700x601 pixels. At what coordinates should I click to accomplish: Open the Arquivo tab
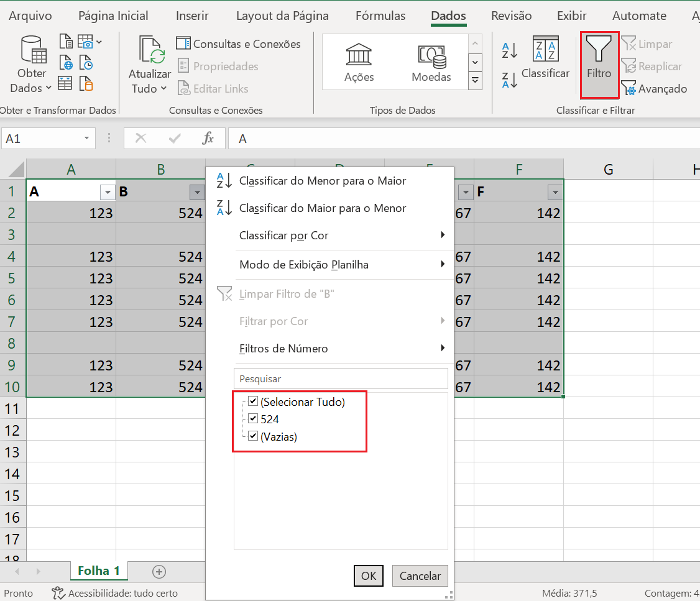[x=30, y=16]
